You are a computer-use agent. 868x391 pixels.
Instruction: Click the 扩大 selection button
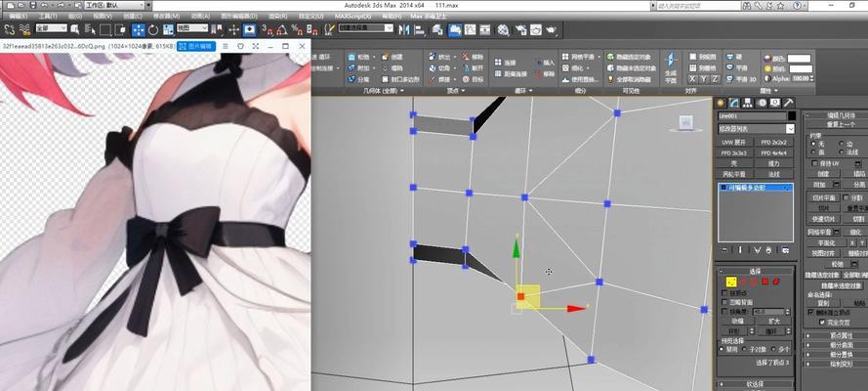[x=774, y=322]
